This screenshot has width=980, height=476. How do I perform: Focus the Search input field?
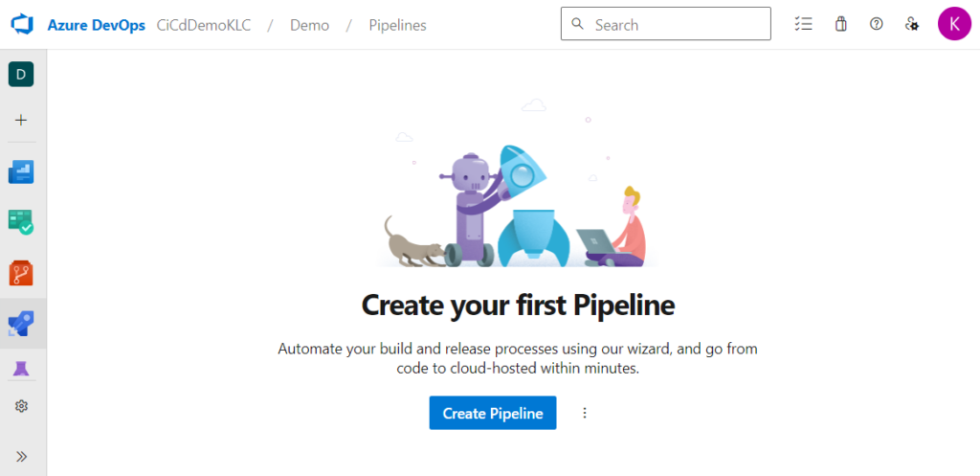[676, 25]
